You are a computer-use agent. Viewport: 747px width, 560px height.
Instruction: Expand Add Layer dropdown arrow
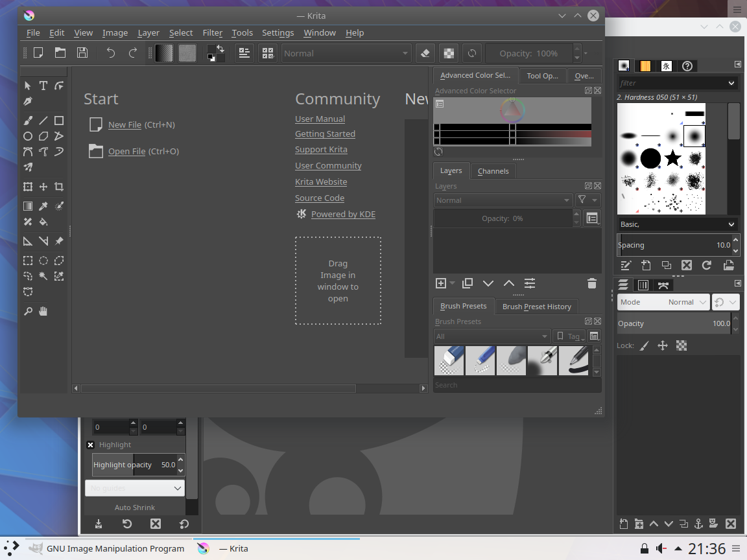[452, 283]
